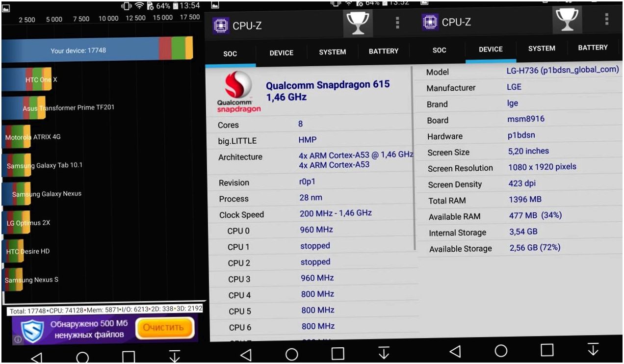
Task: Click the Available Storage '2,56 GB (72%)'
Action: point(535,247)
